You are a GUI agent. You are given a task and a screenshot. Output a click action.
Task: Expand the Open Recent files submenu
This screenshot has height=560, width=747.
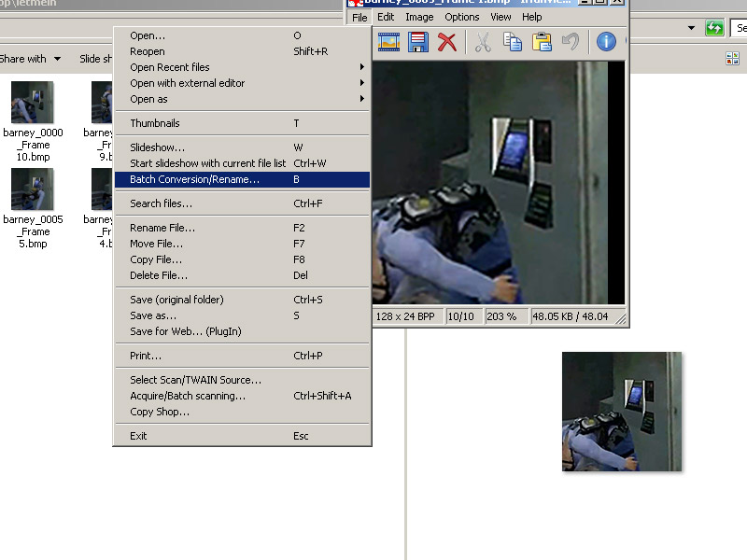point(362,67)
